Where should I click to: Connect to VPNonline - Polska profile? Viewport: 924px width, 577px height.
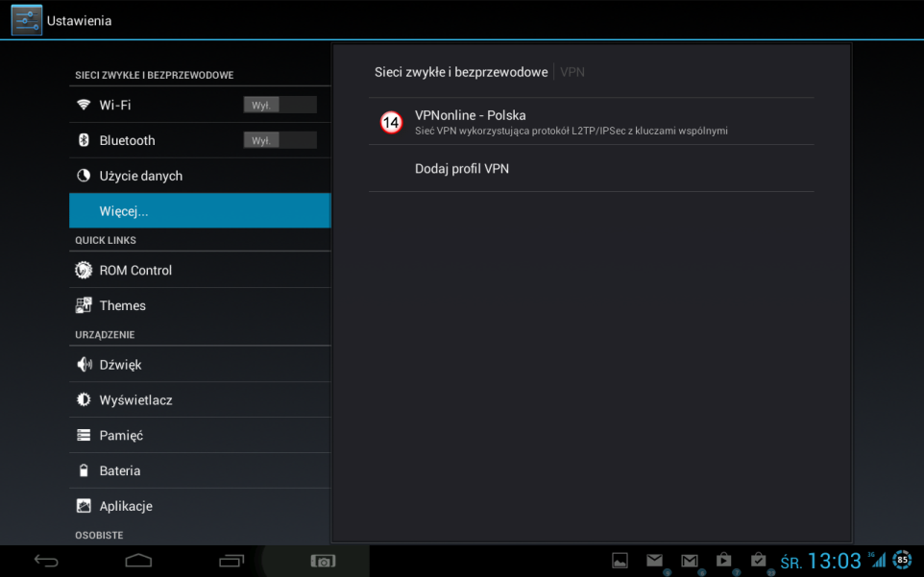coord(591,122)
